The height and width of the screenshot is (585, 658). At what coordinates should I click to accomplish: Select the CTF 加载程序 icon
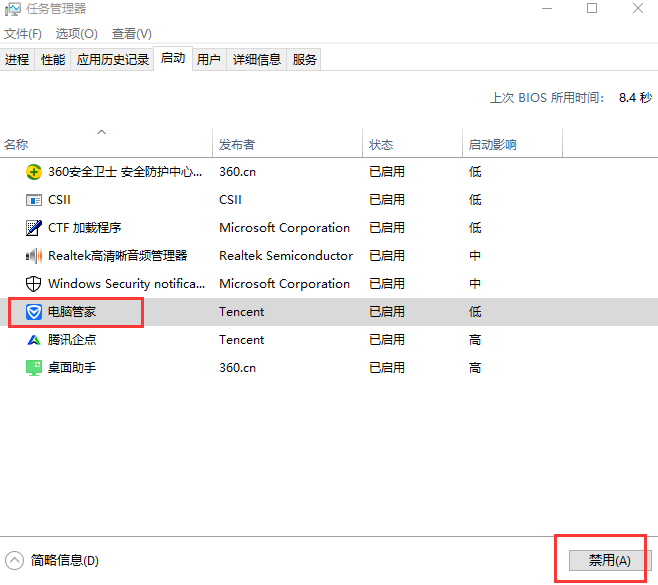click(x=33, y=228)
